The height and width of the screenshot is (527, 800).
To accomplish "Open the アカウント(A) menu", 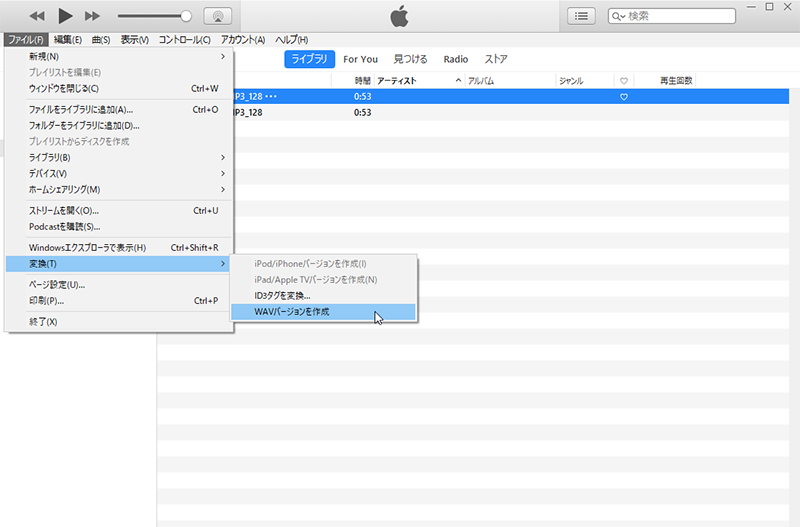I will click(243, 40).
